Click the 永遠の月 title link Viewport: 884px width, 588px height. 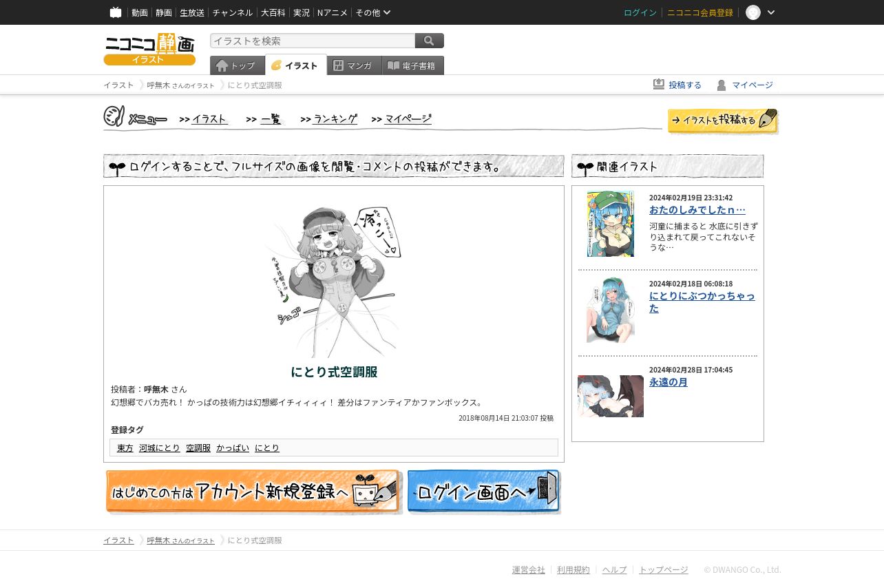[669, 382]
